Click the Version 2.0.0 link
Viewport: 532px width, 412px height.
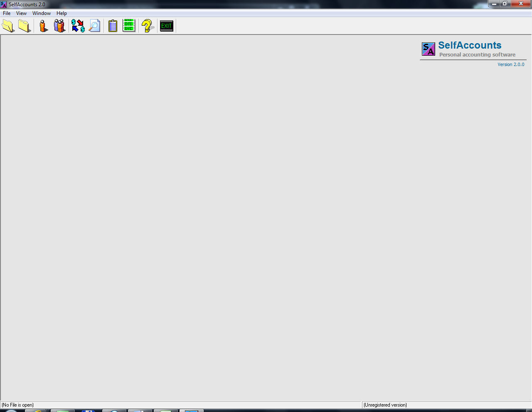pos(511,64)
